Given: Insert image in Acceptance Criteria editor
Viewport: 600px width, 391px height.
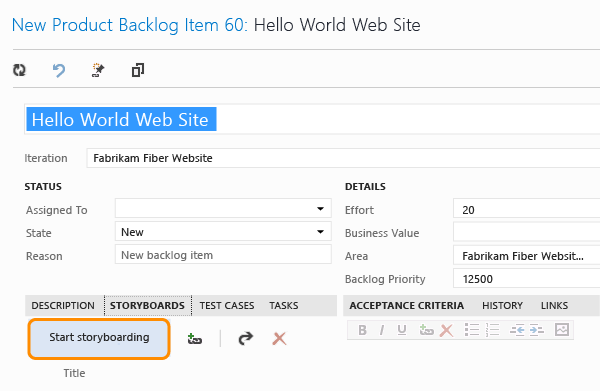Looking at the screenshot, I should (562, 329).
